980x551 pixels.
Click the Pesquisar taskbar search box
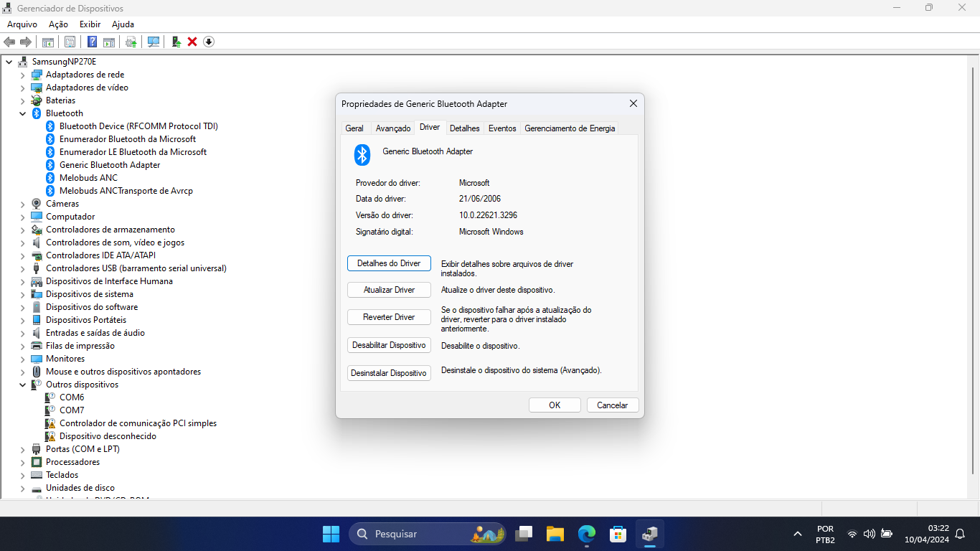[428, 534]
